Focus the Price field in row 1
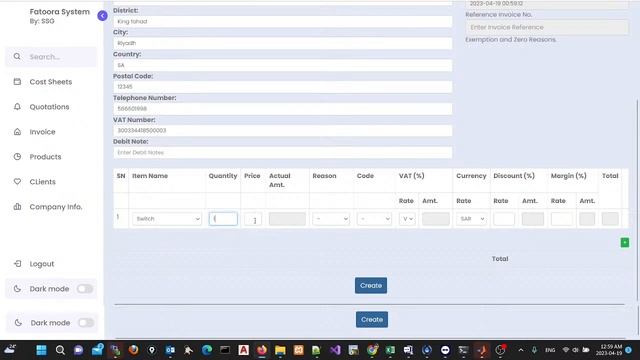The image size is (640, 360). click(x=253, y=219)
